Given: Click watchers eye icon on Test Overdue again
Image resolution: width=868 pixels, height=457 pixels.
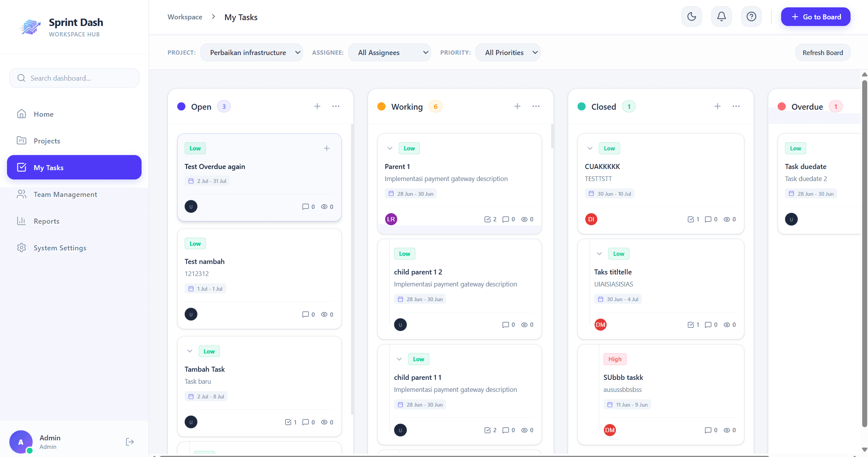Looking at the screenshot, I should (x=324, y=207).
